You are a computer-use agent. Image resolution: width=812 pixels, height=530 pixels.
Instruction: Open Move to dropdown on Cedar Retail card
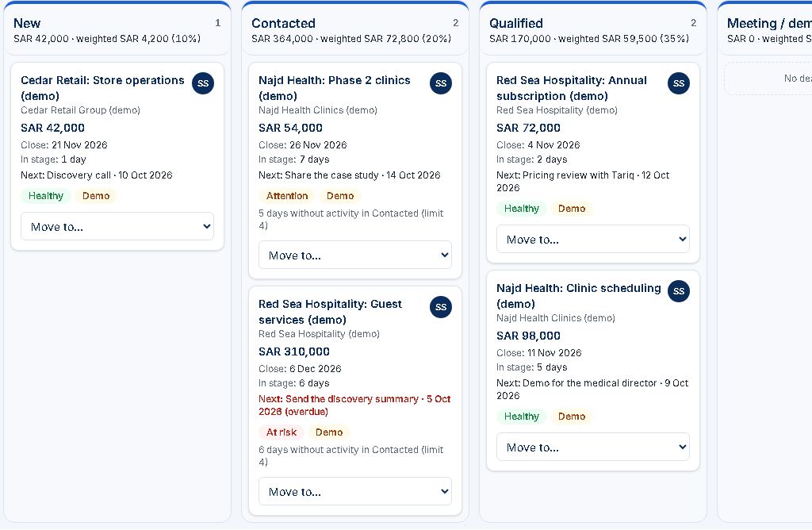(x=117, y=226)
